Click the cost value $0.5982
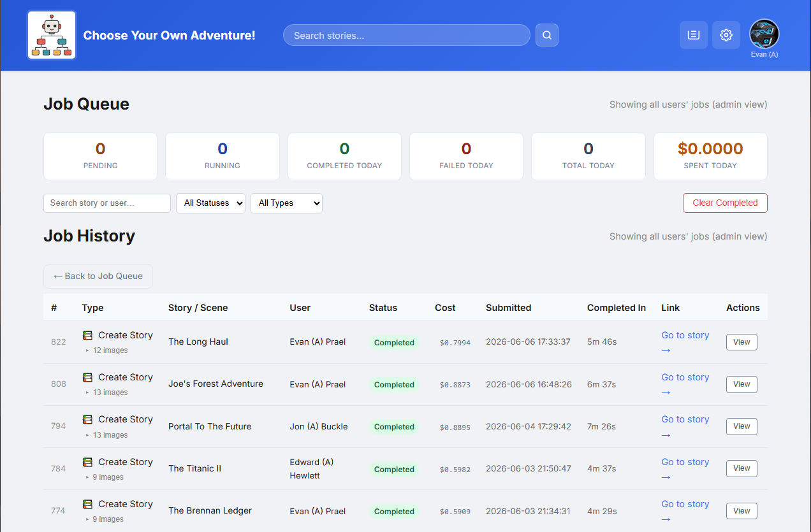 tap(455, 470)
